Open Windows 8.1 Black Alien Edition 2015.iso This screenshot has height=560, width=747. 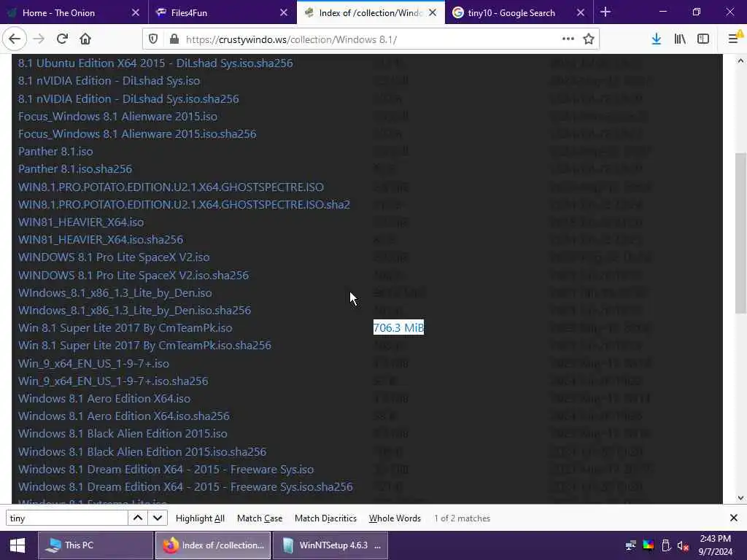(123, 434)
